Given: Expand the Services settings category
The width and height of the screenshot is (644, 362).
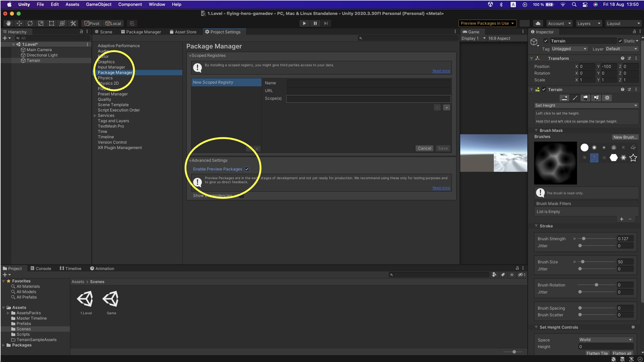Looking at the screenshot, I should coord(95,116).
